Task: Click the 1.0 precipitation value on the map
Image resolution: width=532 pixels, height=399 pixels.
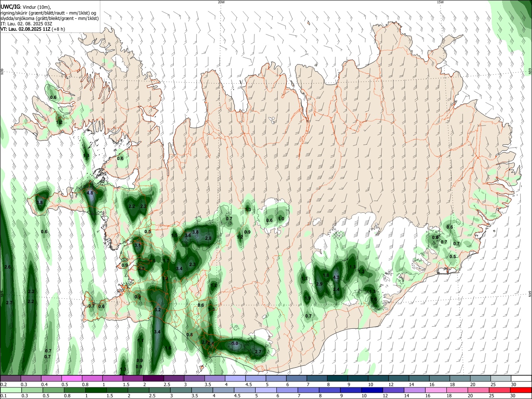Action: pyautogui.click(x=281, y=219)
